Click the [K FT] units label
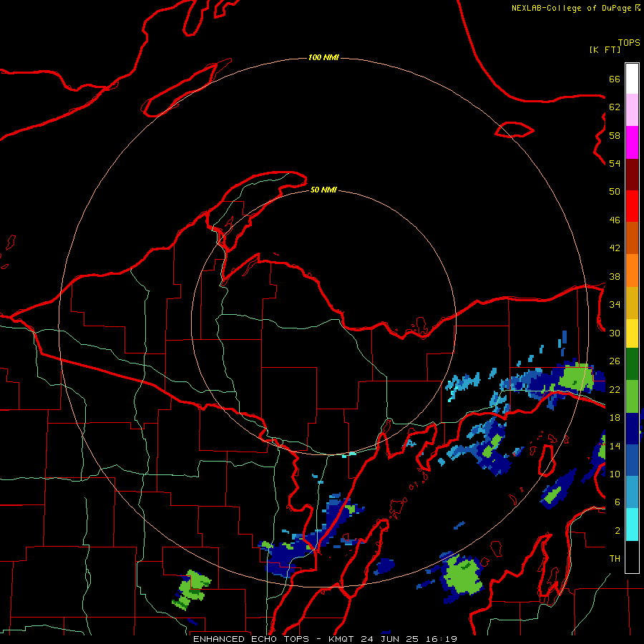Screen dimensions: 644x644 tap(605, 49)
